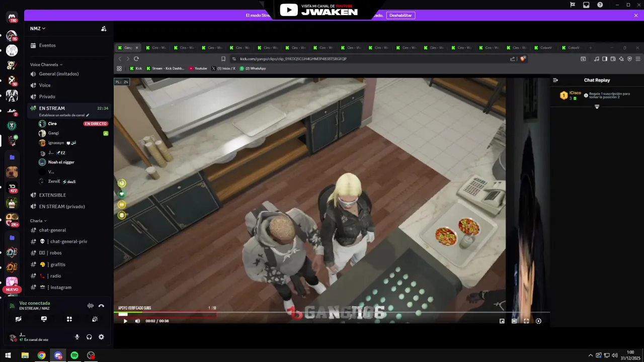Join the EXTENSIBLE voice channel

69,195
